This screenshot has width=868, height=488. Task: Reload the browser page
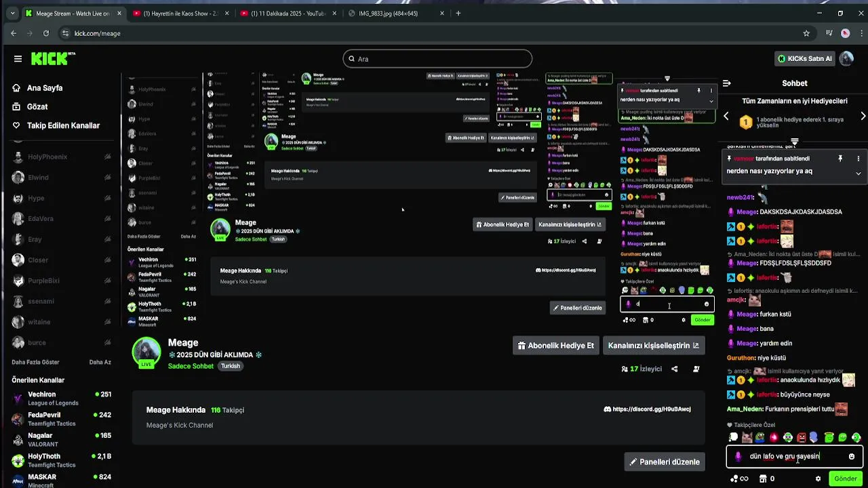click(45, 33)
